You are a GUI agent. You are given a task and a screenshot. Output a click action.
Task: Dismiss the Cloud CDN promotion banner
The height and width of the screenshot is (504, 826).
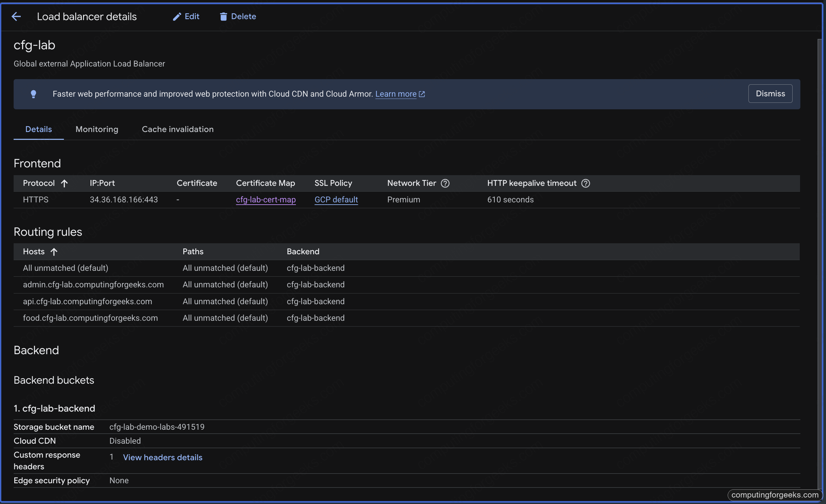(770, 93)
